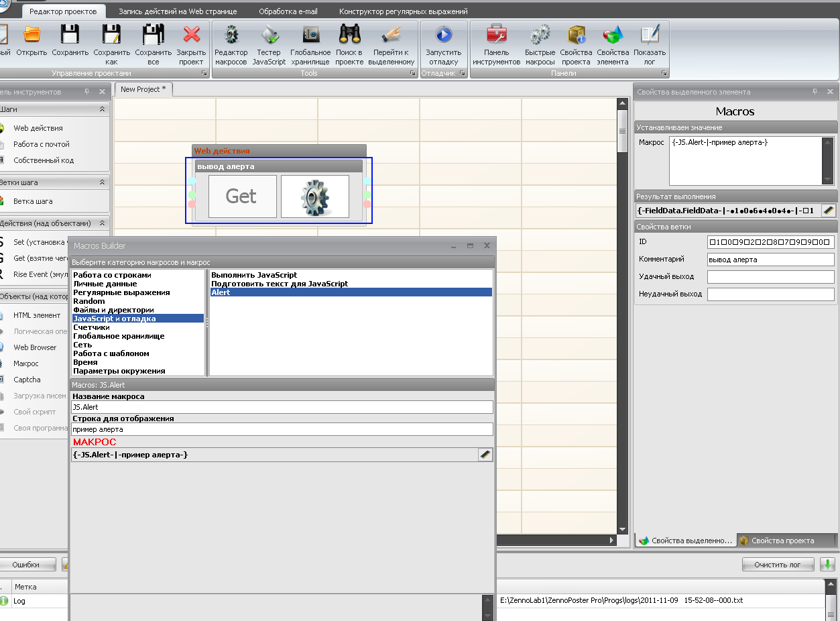Switch to the Обработка e-mail tab
This screenshot has width=840, height=621.
pyautogui.click(x=288, y=11)
